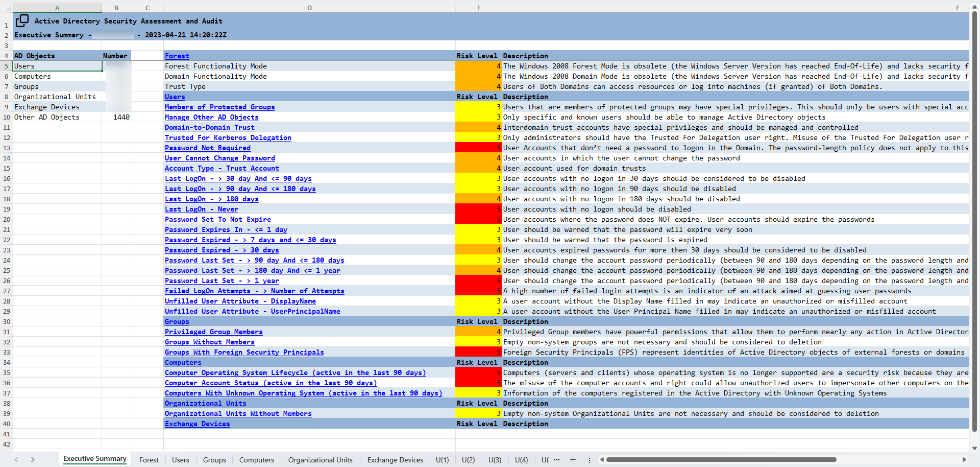Screen dimensions: 980x467
Task: Open the Exchange Devices sheet tab
Action: point(395,460)
